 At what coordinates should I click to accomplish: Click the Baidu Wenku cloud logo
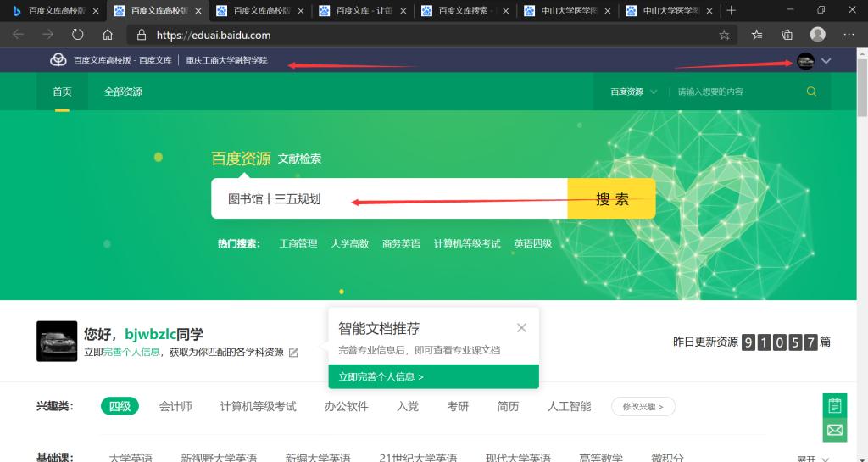58,59
